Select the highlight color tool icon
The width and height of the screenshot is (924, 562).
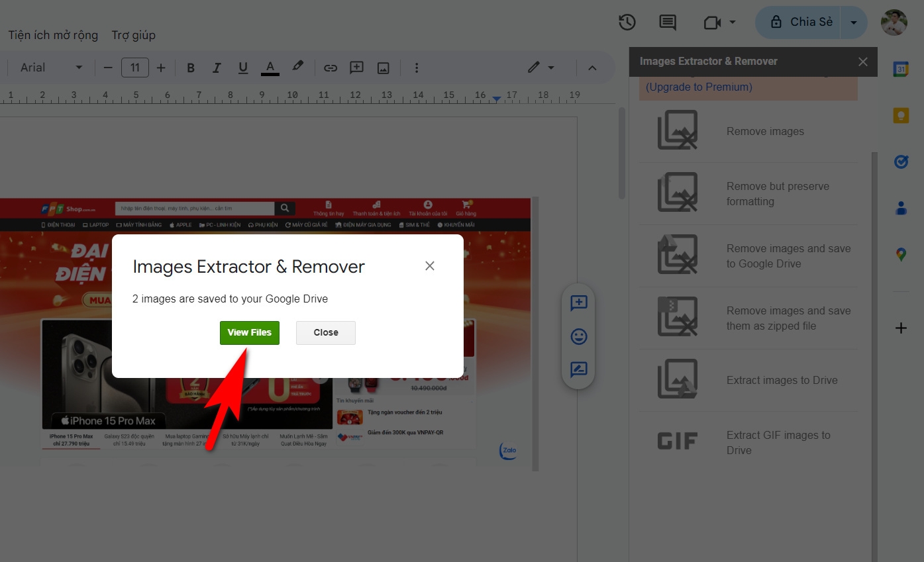(x=297, y=66)
